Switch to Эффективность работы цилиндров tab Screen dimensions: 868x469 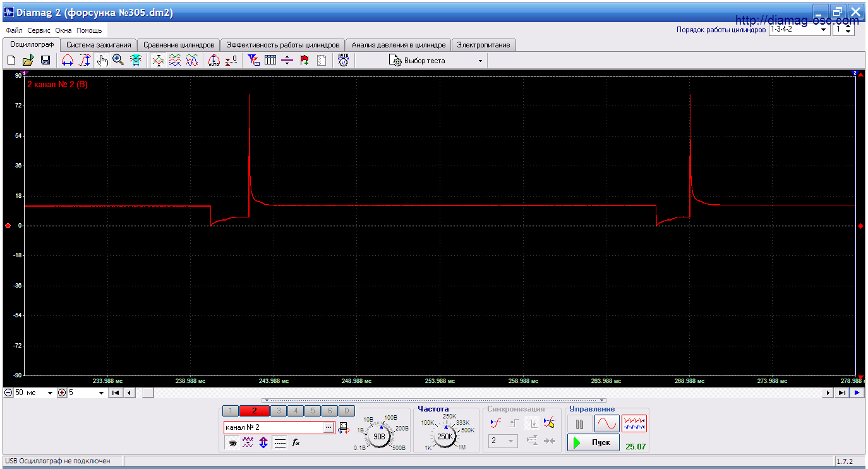tap(283, 45)
